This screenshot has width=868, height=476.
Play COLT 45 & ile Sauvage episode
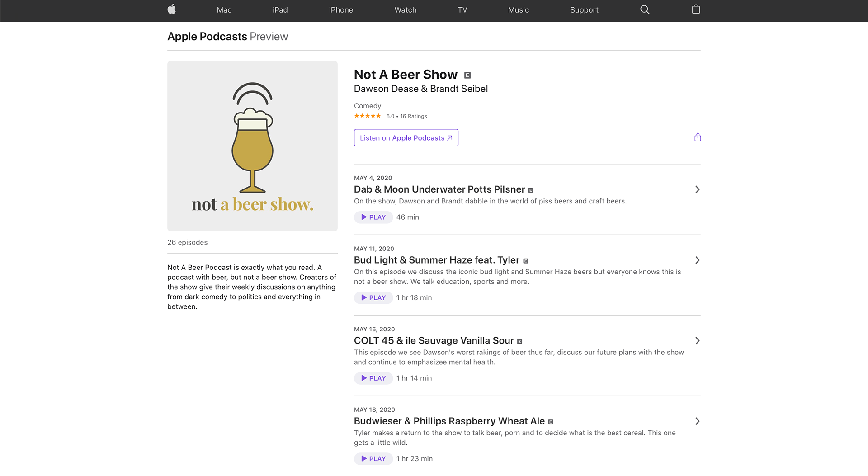(373, 378)
